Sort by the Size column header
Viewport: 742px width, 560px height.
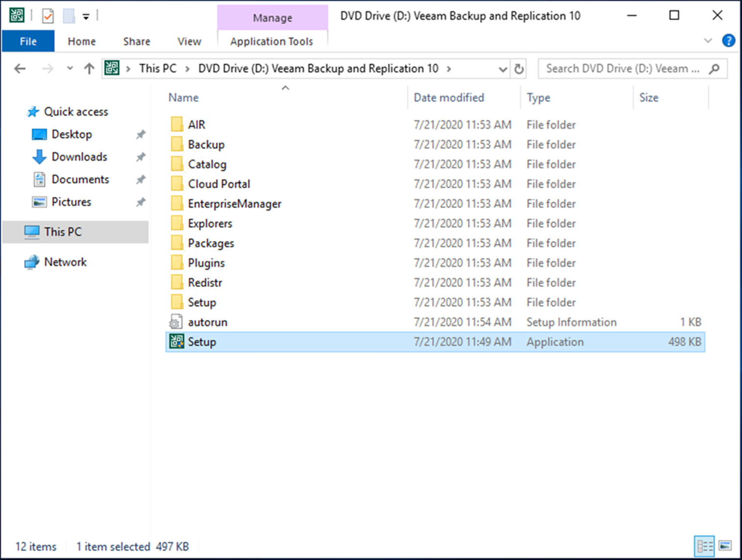pyautogui.click(x=649, y=98)
